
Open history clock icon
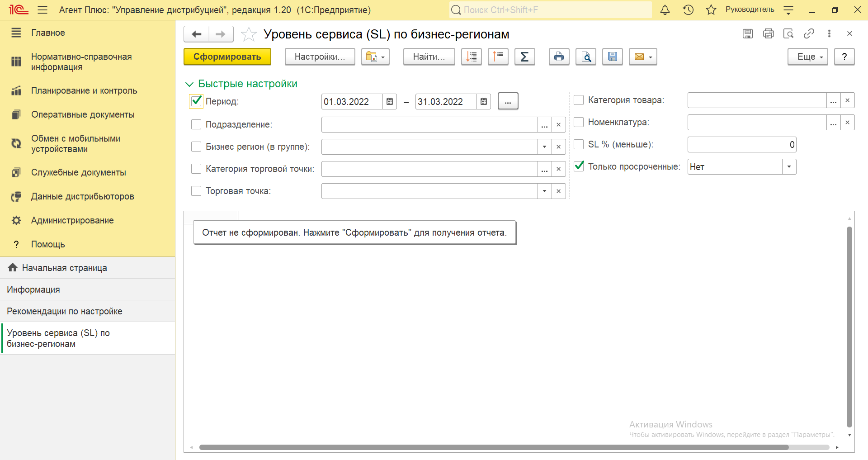pos(688,9)
